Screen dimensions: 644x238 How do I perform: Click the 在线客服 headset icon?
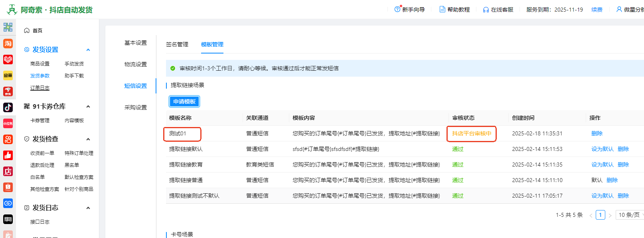[486, 10]
